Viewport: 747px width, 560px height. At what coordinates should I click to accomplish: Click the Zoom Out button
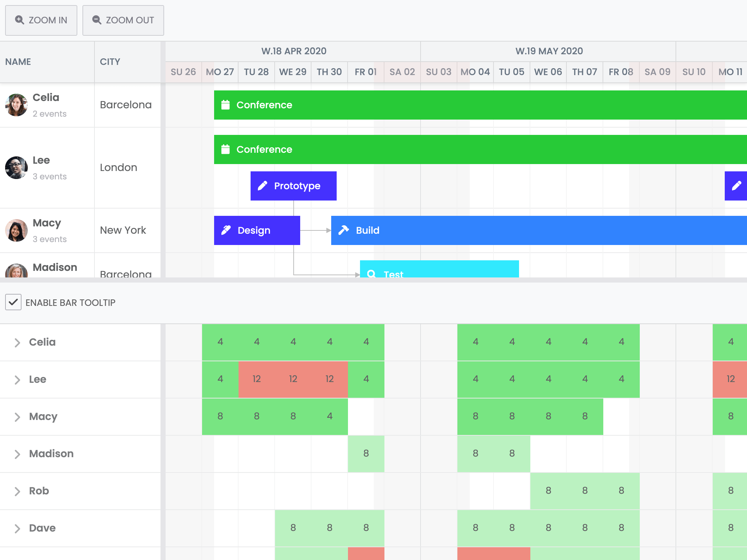[123, 20]
